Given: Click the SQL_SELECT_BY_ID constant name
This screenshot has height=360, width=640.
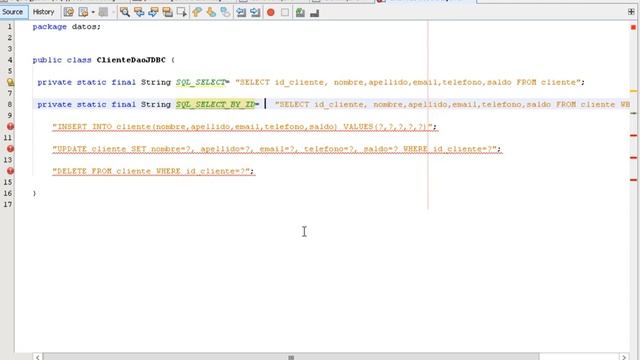Looking at the screenshot, I should (216, 104).
